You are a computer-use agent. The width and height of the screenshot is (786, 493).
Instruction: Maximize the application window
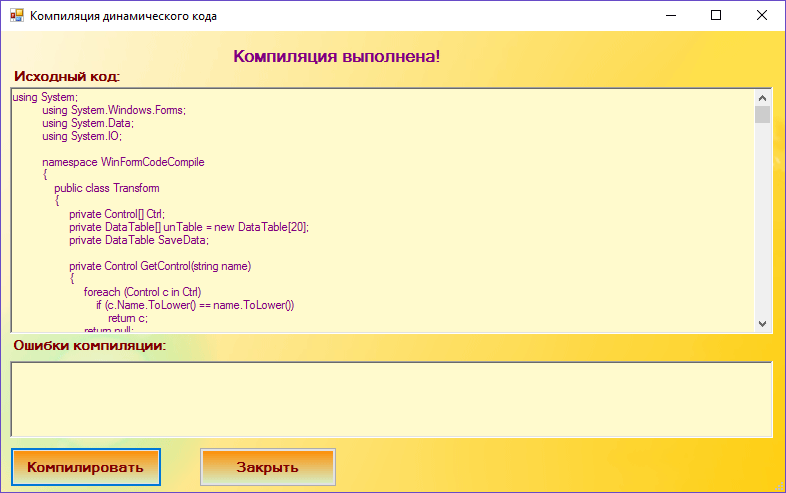click(x=716, y=16)
